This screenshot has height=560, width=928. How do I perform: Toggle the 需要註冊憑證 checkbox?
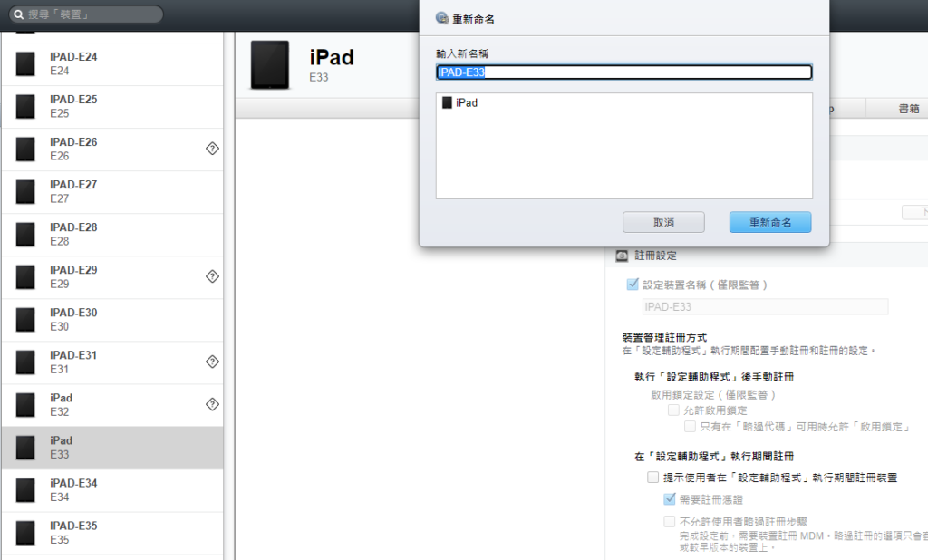point(670,499)
